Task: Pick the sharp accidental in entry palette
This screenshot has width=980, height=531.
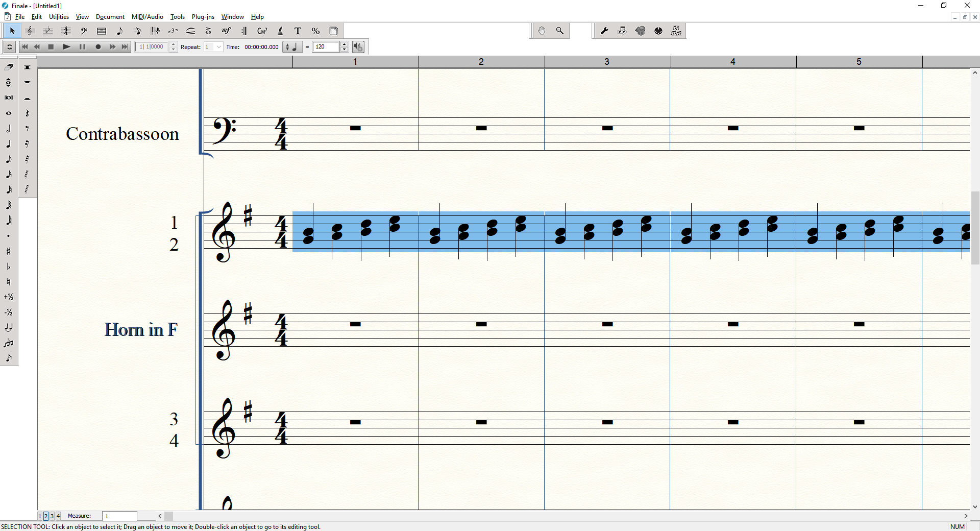Action: coord(9,251)
